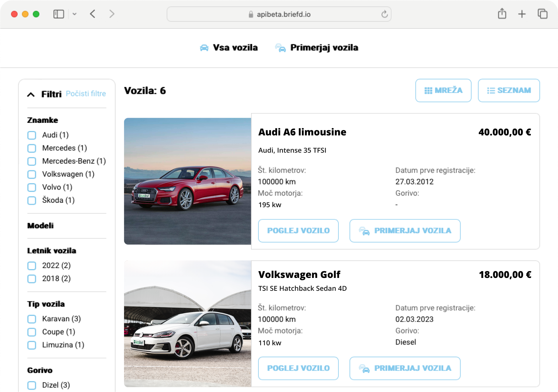Open the Primerjaj vozila tab
Screen dimensions: 558x392
click(x=316, y=48)
